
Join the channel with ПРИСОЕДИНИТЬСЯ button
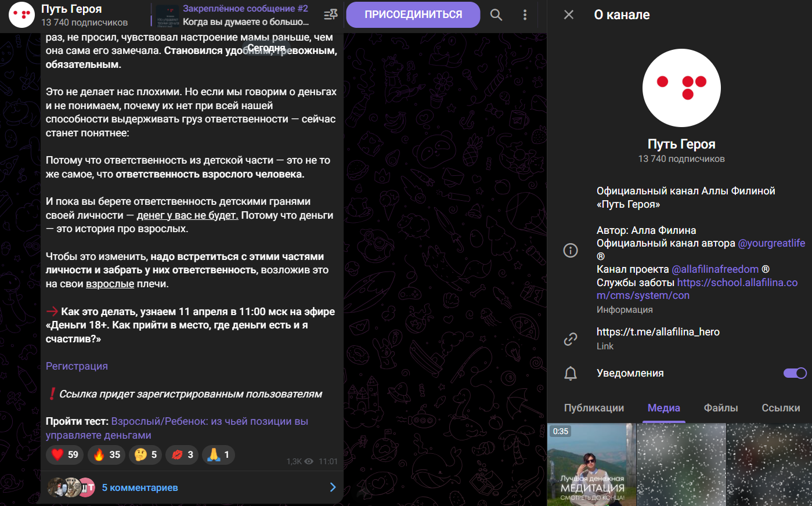point(413,15)
